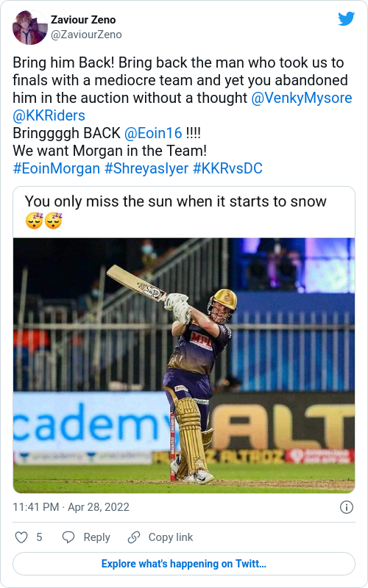Click the @ZaviourZeno handle
368x588 pixels.
[x=86, y=35]
